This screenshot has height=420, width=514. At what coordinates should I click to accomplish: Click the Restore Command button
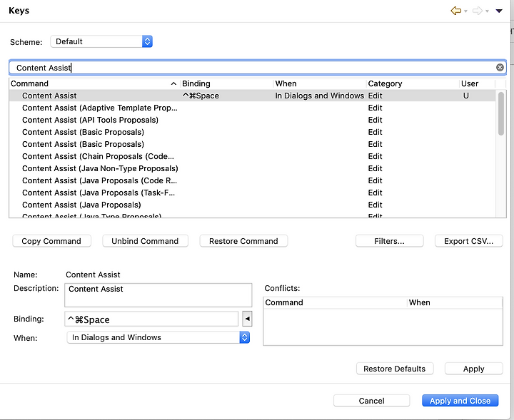click(x=243, y=241)
